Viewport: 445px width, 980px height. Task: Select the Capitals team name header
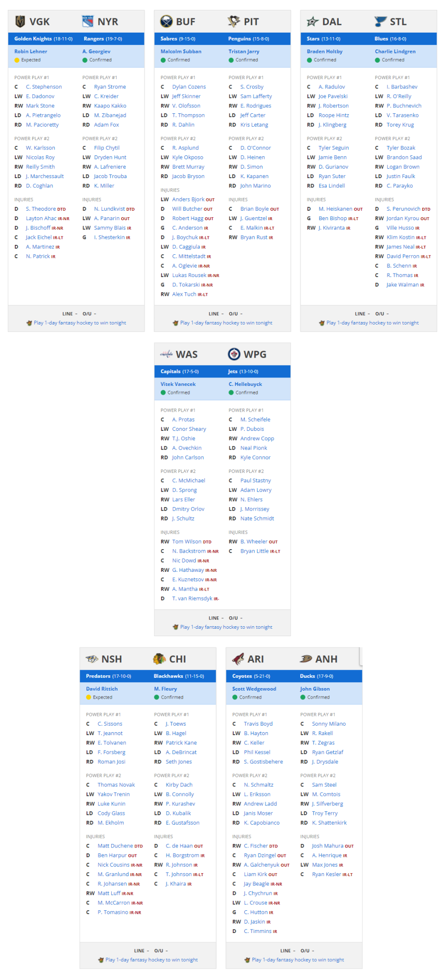click(170, 372)
